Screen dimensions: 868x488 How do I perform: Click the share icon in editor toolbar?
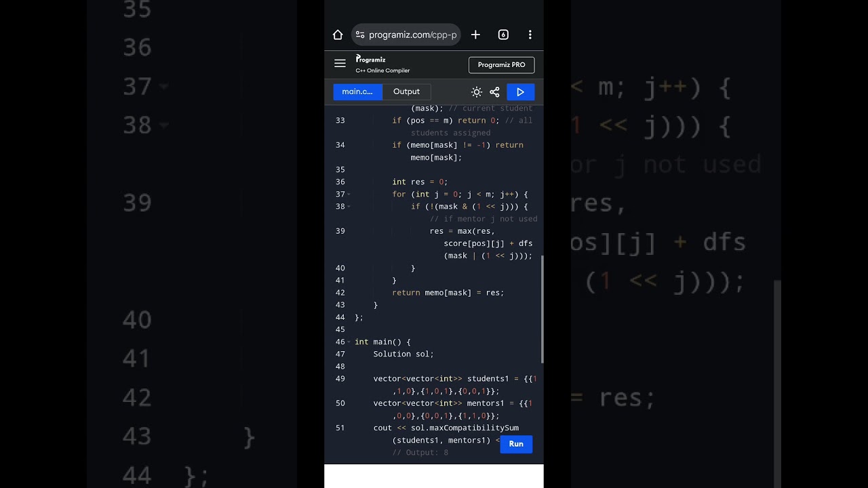[494, 92]
